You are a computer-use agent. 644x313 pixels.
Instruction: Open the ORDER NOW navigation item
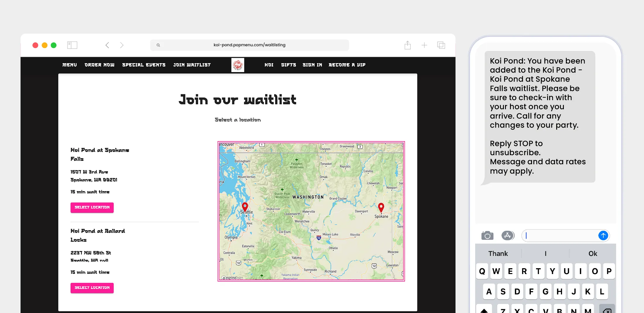click(99, 65)
